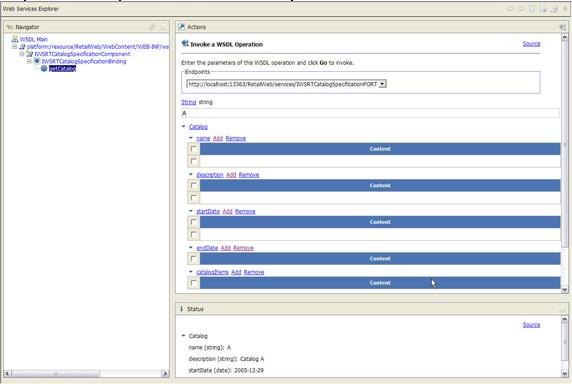The height and width of the screenshot is (384, 572).
Task: Click the Navigator panel title icon
Action: point(10,27)
